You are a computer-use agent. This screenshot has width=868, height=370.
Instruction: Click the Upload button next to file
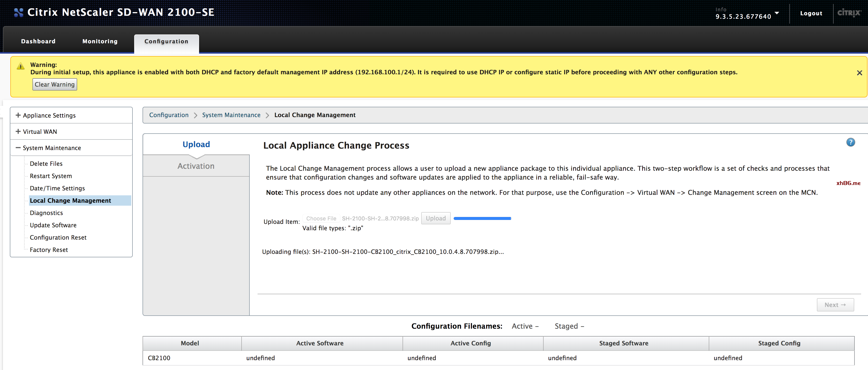[x=436, y=218]
